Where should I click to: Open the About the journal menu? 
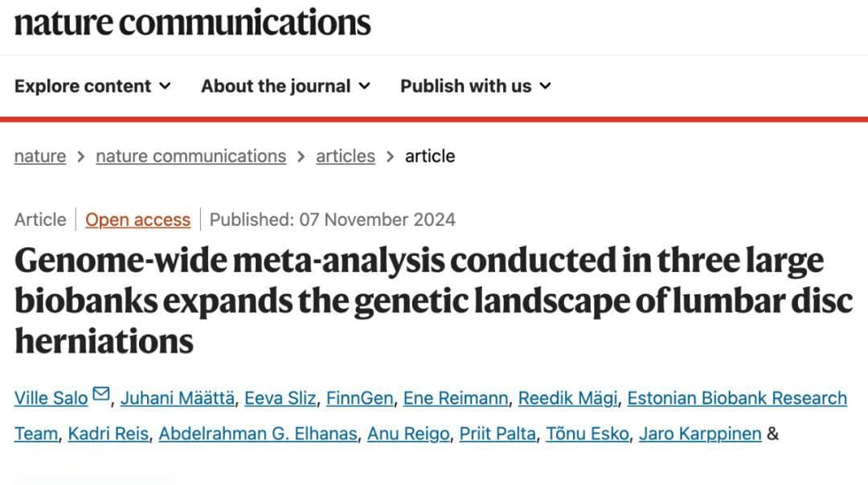[x=285, y=86]
